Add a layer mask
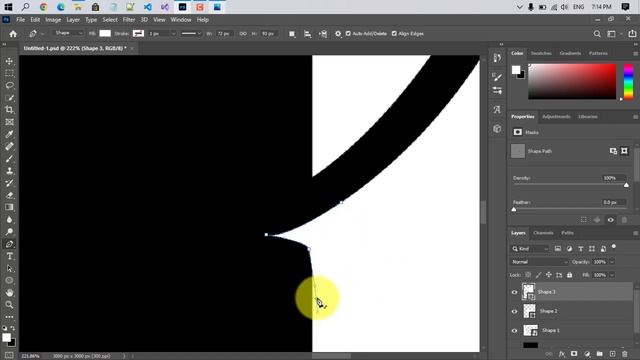Image resolution: width=640 pixels, height=360 pixels. 574,354
